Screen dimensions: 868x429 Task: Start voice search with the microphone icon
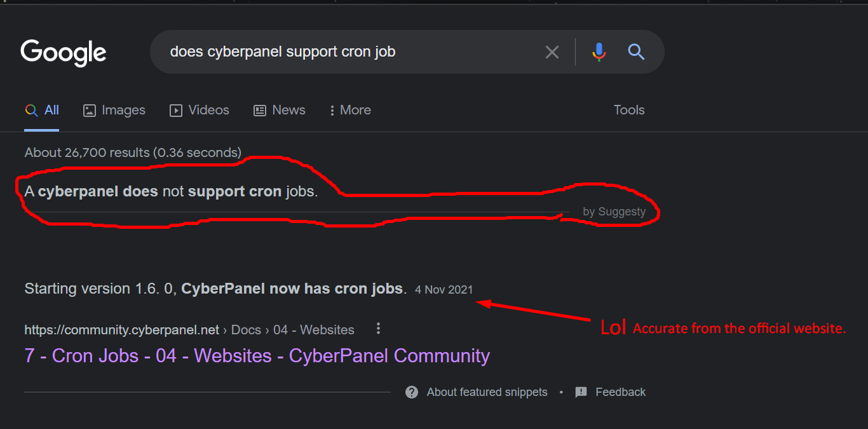(x=599, y=52)
